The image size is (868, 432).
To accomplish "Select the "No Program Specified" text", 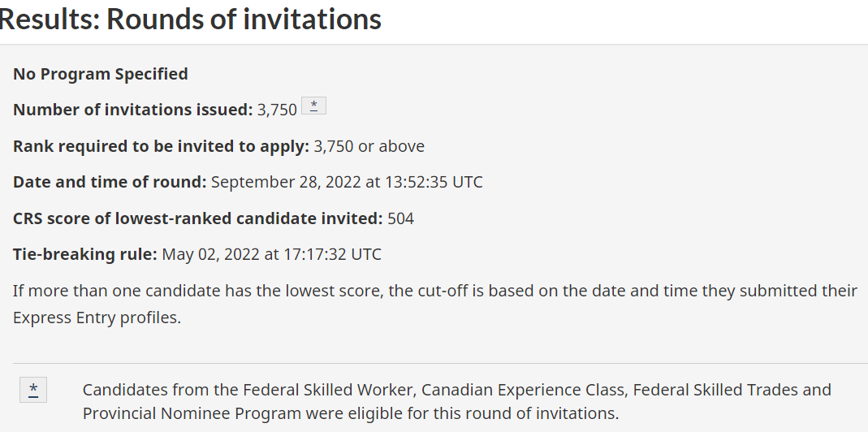I will tap(101, 74).
